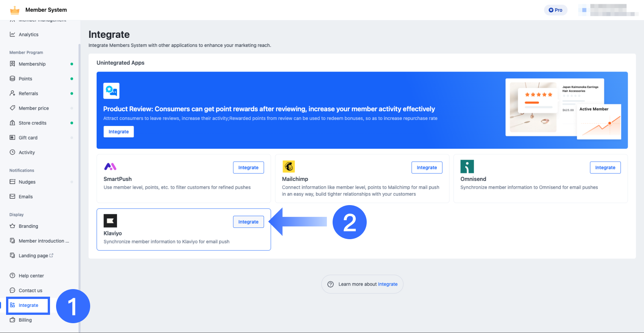The width and height of the screenshot is (644, 333).
Task: Click the Omnisend logo
Action: (467, 166)
